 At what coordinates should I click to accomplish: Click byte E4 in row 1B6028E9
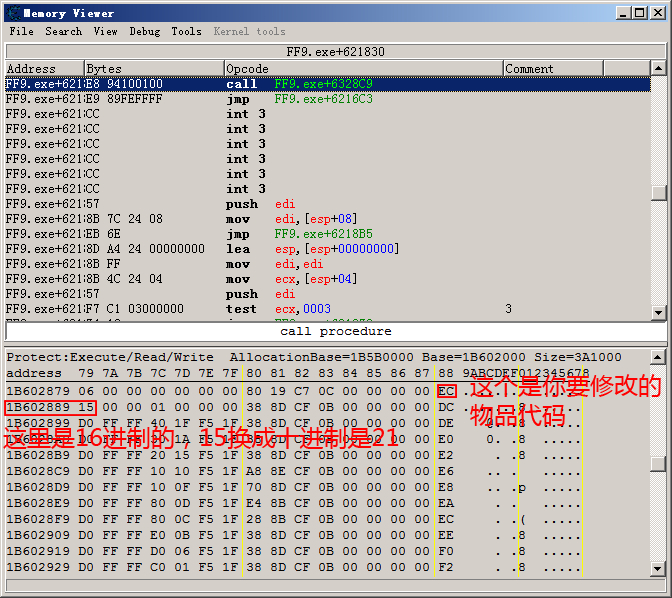point(254,503)
